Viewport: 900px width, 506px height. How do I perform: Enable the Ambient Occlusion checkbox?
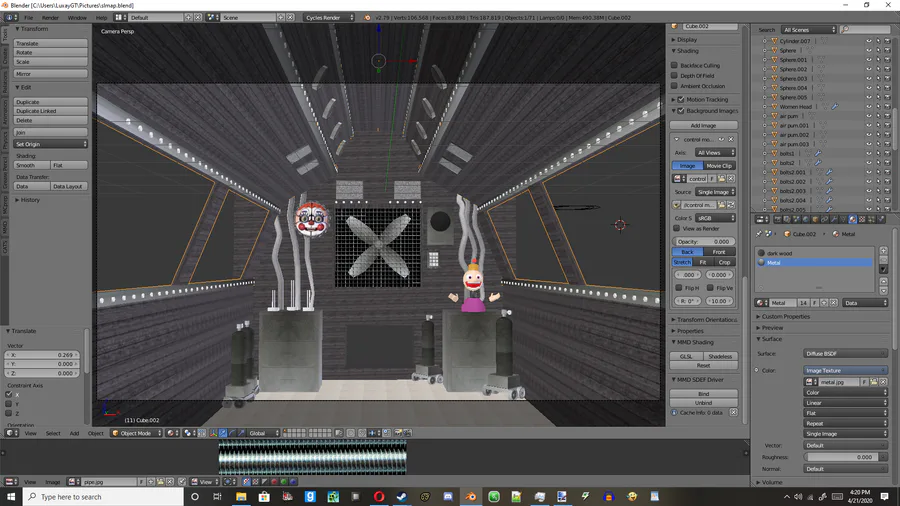click(674, 85)
